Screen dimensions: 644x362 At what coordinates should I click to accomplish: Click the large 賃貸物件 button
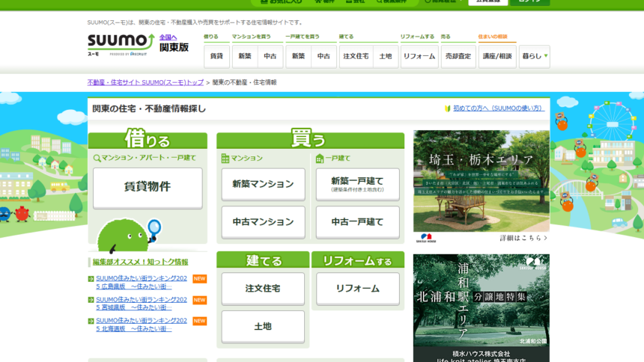pyautogui.click(x=148, y=187)
